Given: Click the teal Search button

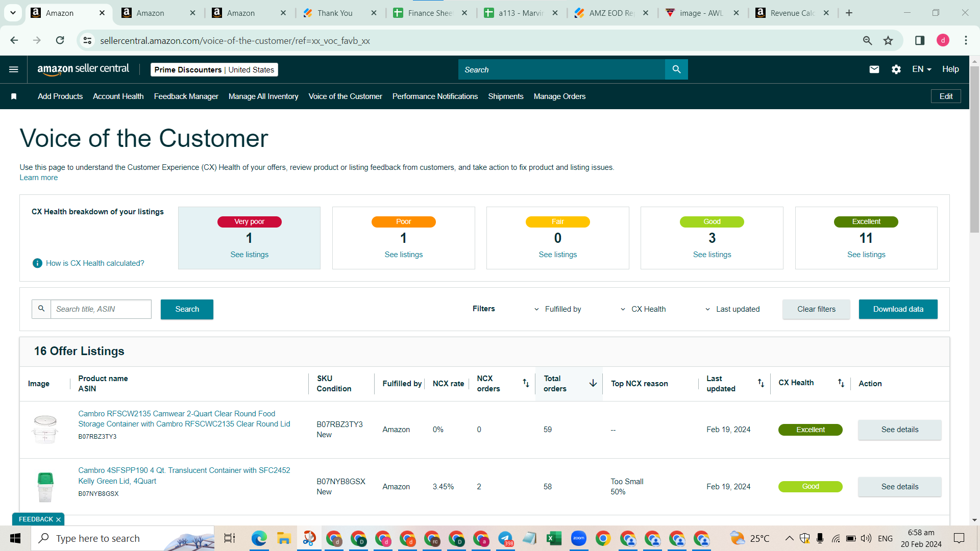Looking at the screenshot, I should coord(187,309).
